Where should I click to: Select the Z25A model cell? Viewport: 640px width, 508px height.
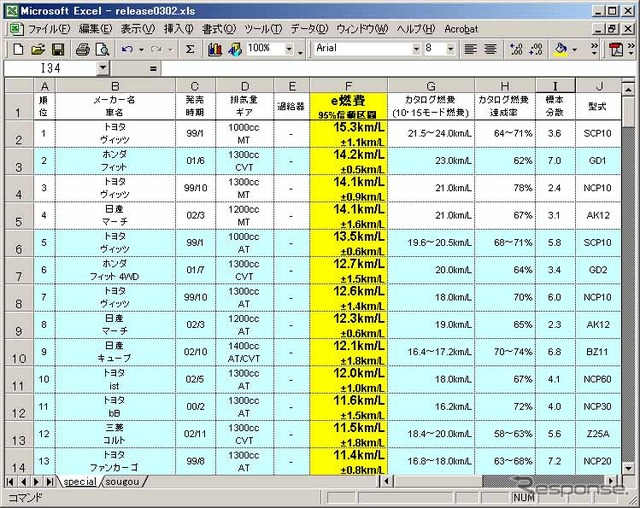(x=599, y=435)
